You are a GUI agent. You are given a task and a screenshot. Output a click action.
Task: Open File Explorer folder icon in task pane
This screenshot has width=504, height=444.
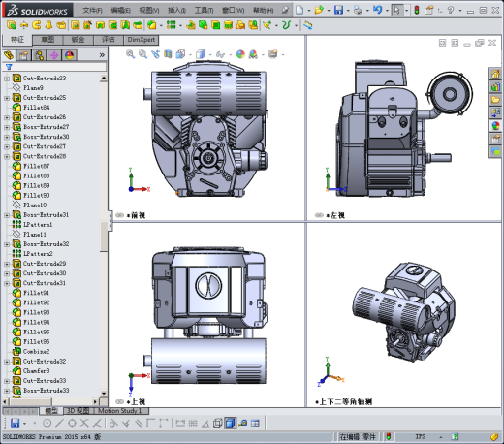tap(495, 100)
